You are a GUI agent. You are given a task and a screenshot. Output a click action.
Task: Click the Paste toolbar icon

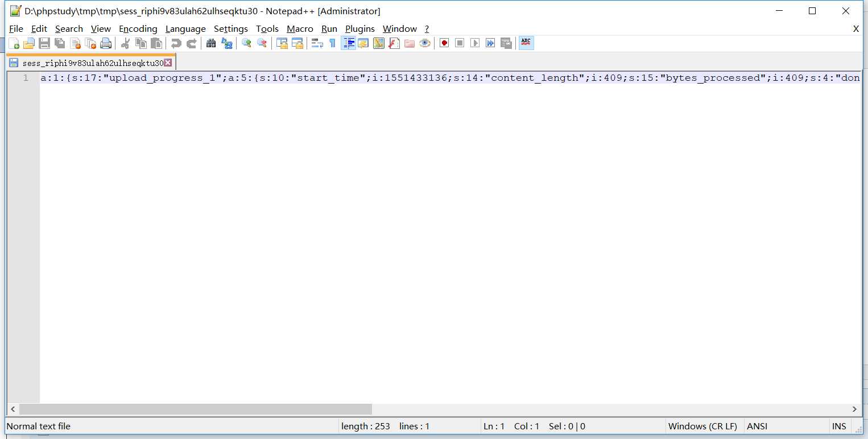pos(156,43)
